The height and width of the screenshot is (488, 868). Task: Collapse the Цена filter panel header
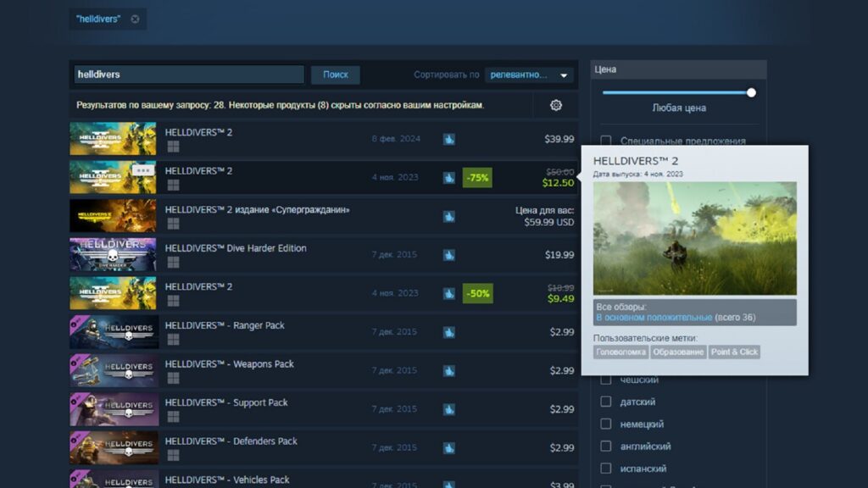678,69
